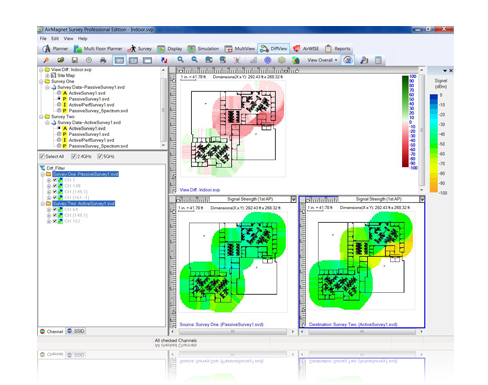The height and width of the screenshot is (385, 488).
Task: Switch to the Survey module
Action: (x=140, y=49)
